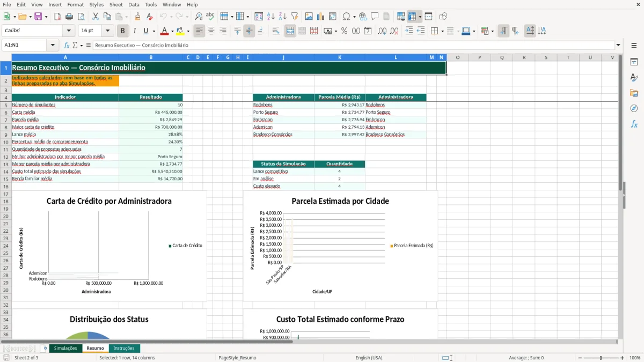Toggle Wrap Text
This screenshot has height=362, width=644.
[x=276, y=31]
